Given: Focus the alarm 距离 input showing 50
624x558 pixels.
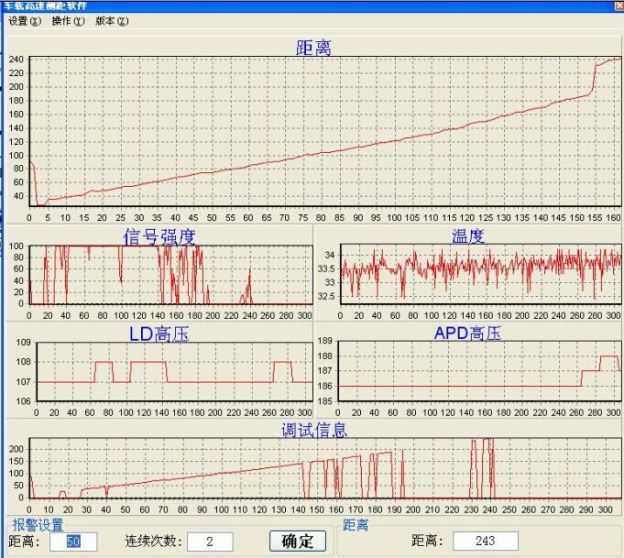Looking at the screenshot, I should 73,542.
